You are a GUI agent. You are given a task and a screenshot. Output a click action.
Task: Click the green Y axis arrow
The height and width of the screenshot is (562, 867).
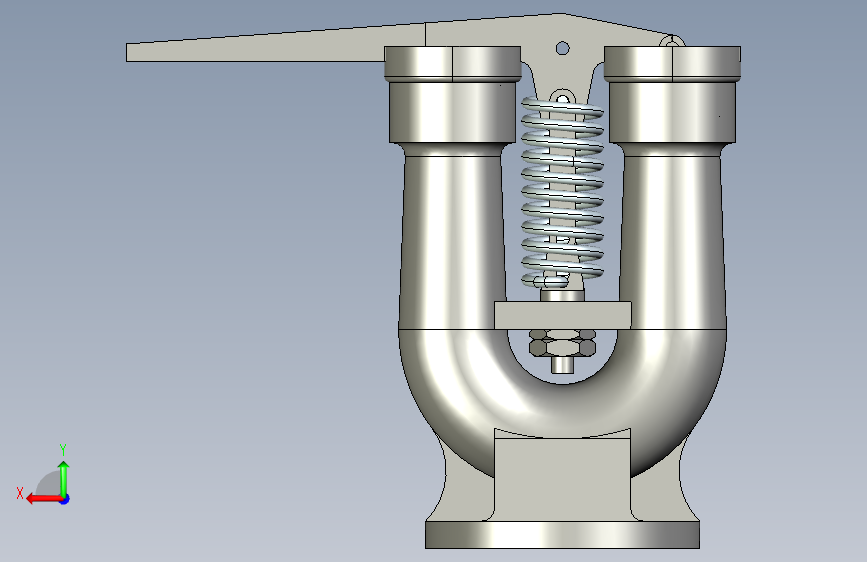64,479
